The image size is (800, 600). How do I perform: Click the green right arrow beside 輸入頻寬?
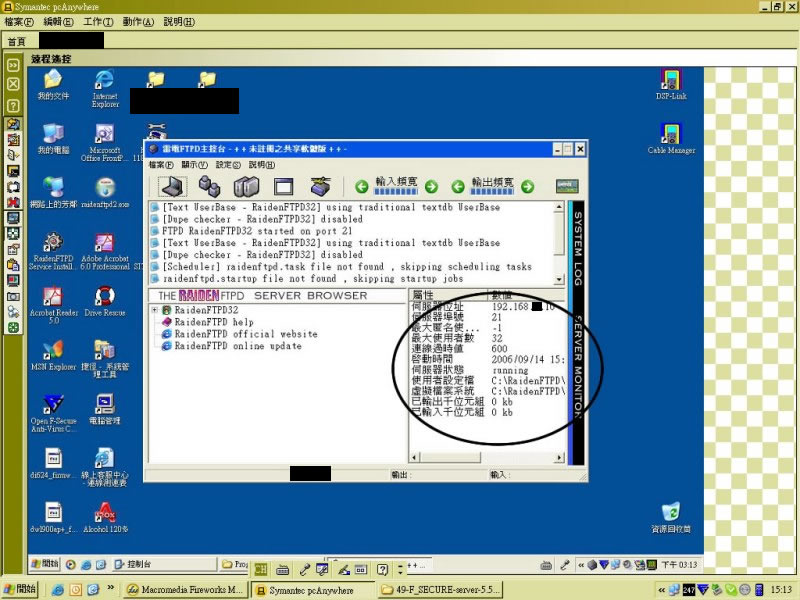point(431,187)
